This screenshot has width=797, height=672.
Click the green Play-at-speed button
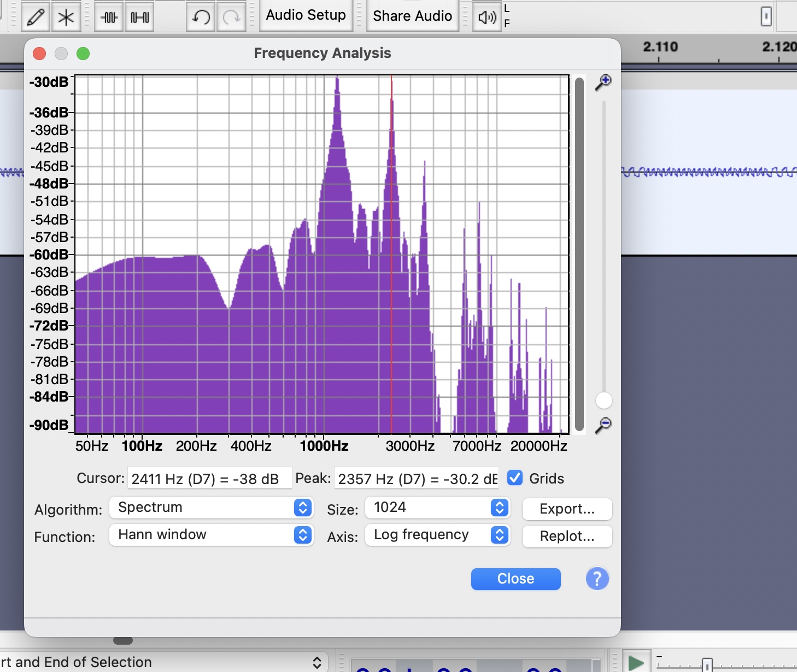636,663
